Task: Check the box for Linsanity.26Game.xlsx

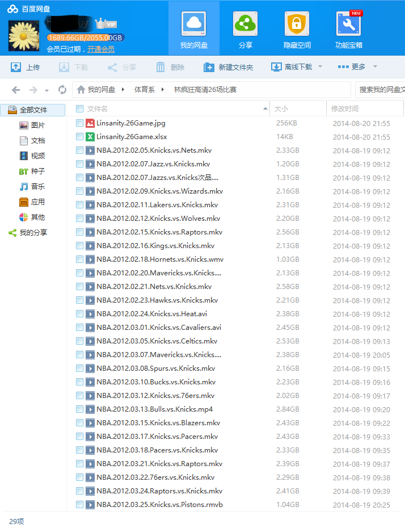Action: point(79,136)
